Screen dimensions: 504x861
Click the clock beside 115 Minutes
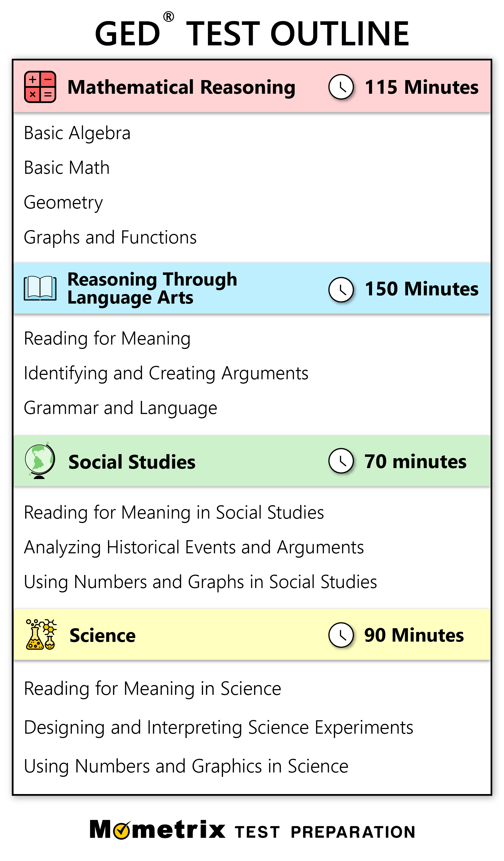coord(341,87)
